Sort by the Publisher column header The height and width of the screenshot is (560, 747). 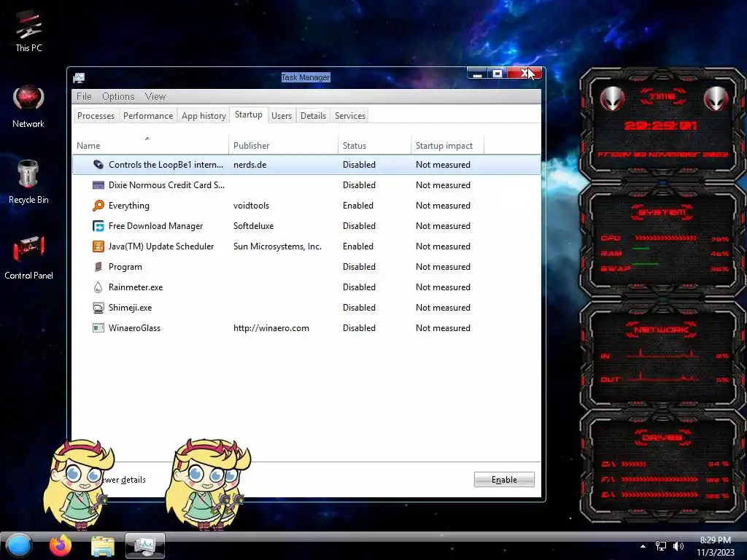[284, 146]
